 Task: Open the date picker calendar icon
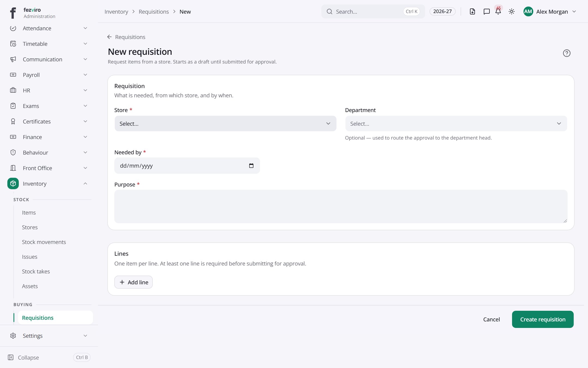point(251,166)
